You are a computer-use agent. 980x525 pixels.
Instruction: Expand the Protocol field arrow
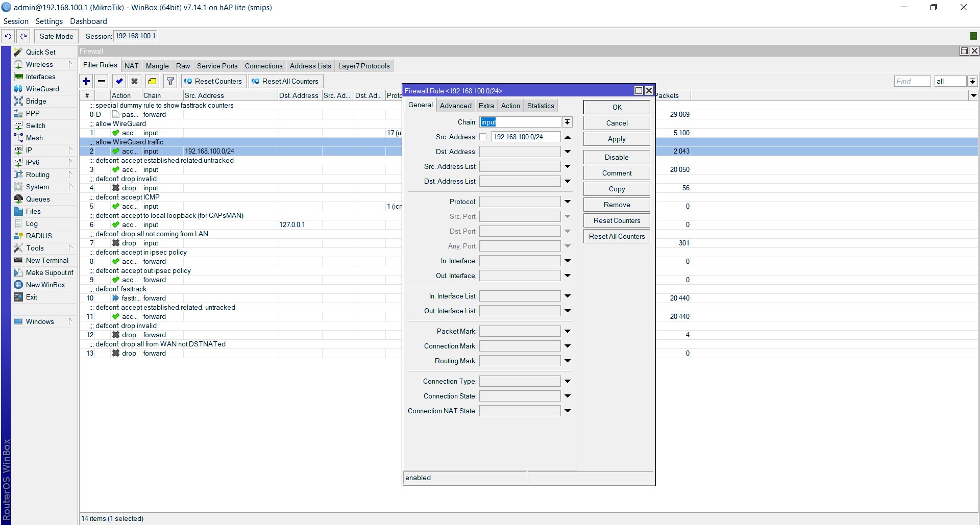click(567, 202)
